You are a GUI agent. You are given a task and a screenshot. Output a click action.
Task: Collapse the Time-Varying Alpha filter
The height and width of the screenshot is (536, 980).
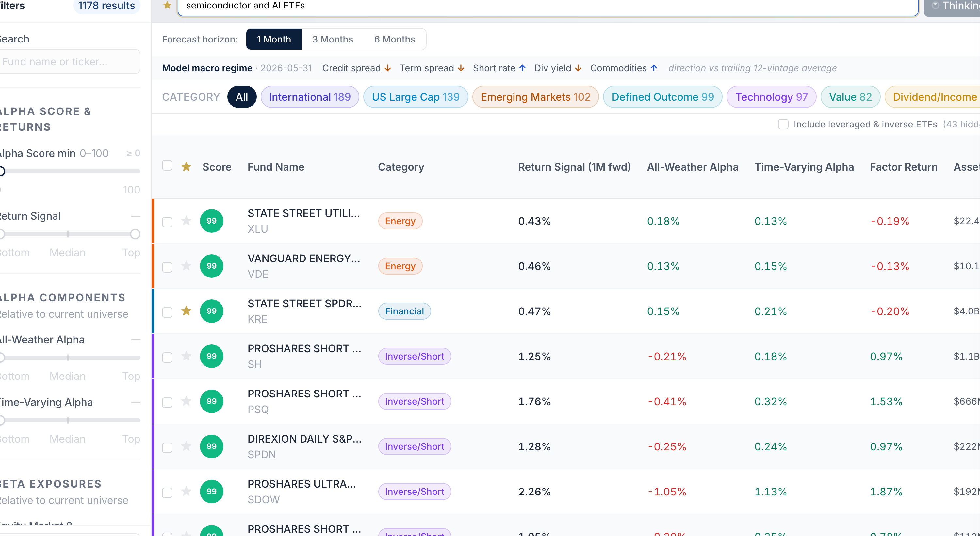[x=136, y=402]
